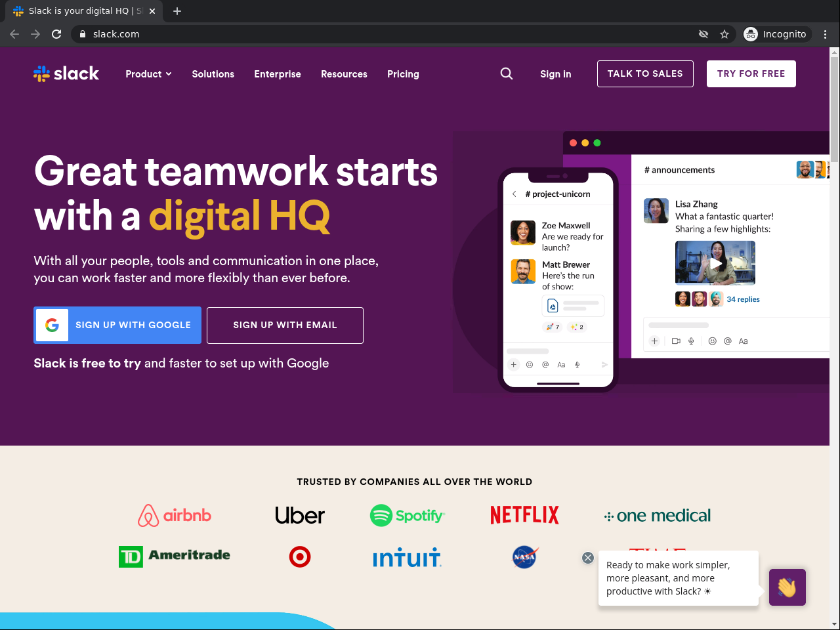Click the "Slack is free to try" text

(87, 364)
